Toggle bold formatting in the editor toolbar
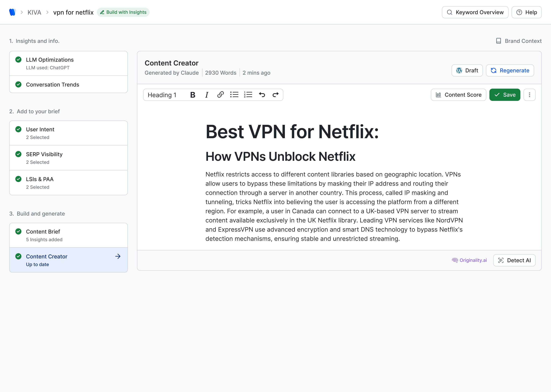 tap(192, 95)
